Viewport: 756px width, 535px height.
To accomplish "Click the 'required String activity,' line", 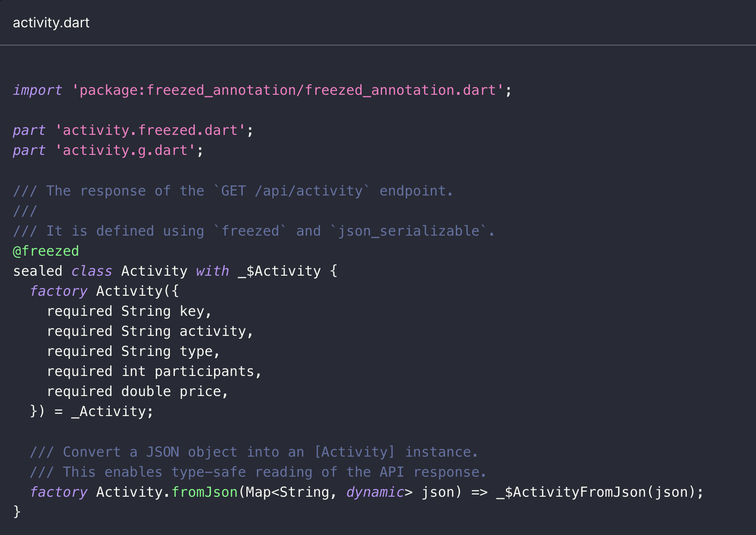I will click(x=150, y=331).
